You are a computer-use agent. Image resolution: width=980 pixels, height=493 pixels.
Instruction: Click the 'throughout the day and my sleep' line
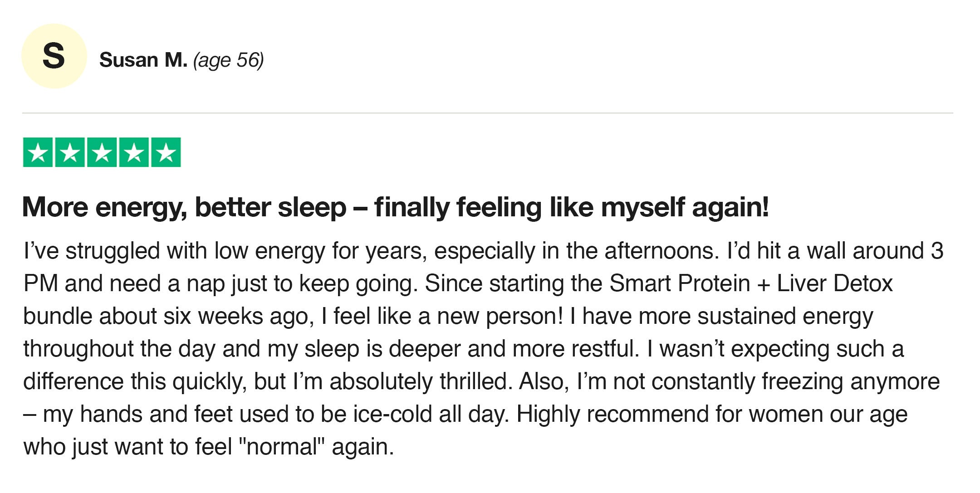tap(464, 349)
